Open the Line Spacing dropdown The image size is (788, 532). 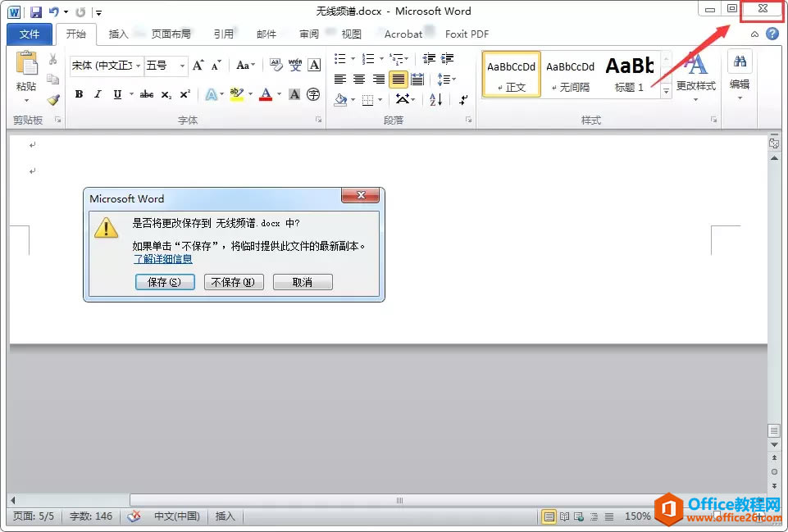coord(446,80)
